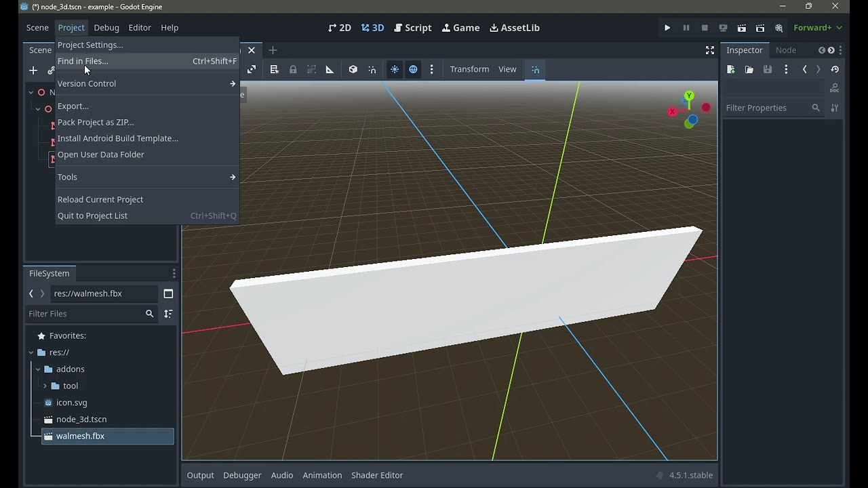Viewport: 868px width, 488px height.
Task: Open Inspector extra resource options
Action: (x=786, y=69)
